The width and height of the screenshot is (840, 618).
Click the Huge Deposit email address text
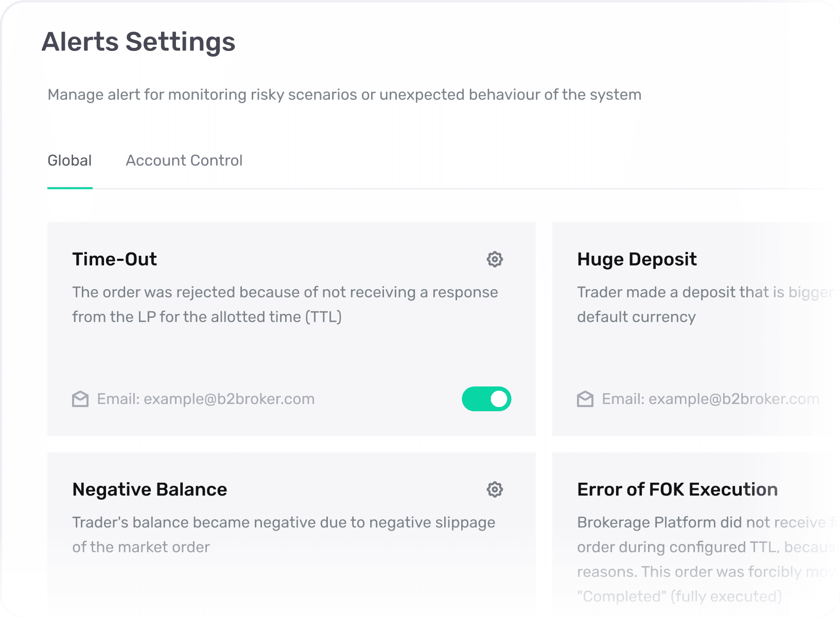tap(710, 399)
